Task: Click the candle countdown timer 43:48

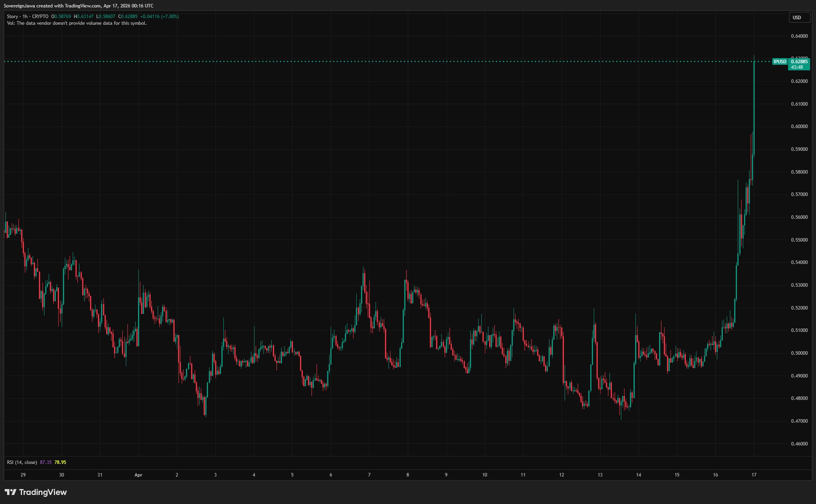Action: point(797,67)
